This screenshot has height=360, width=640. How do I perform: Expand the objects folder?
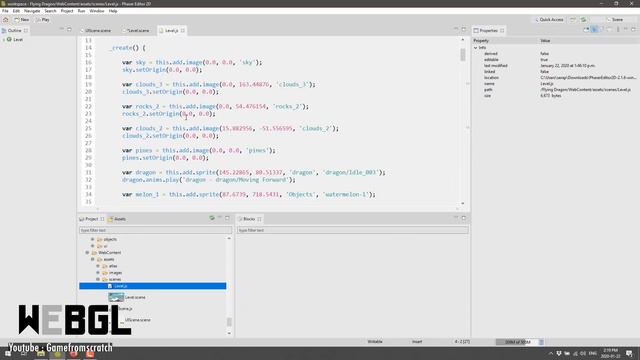coord(93,240)
